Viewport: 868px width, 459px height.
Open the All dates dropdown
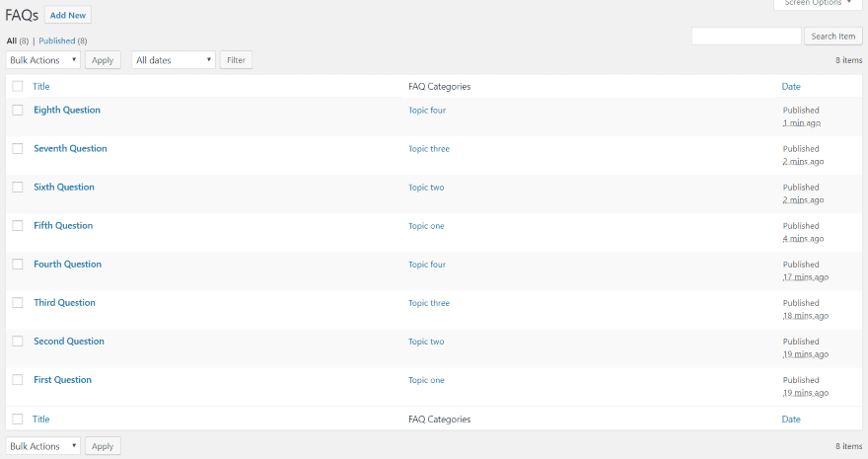pos(174,60)
